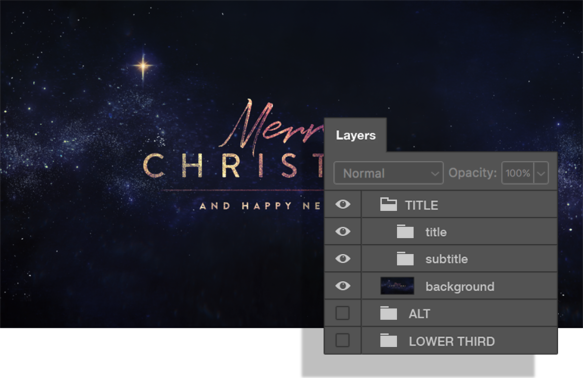This screenshot has height=378, width=583.
Task: Click the Opacity 100% value field
Action: [x=518, y=173]
